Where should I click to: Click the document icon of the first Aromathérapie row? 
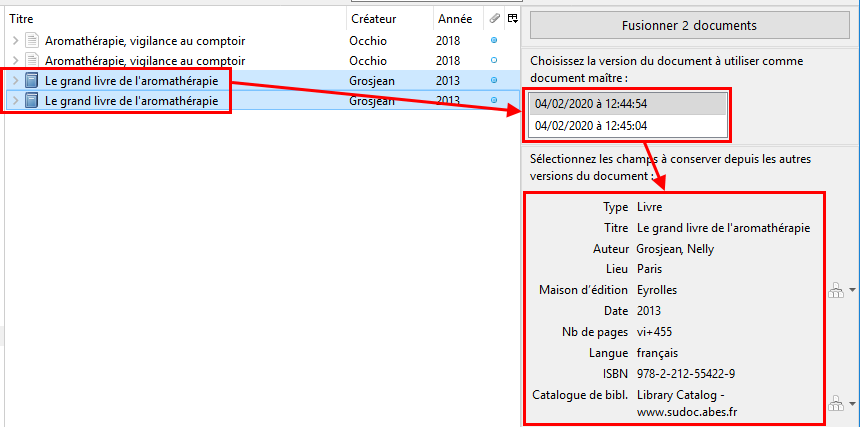click(x=32, y=41)
